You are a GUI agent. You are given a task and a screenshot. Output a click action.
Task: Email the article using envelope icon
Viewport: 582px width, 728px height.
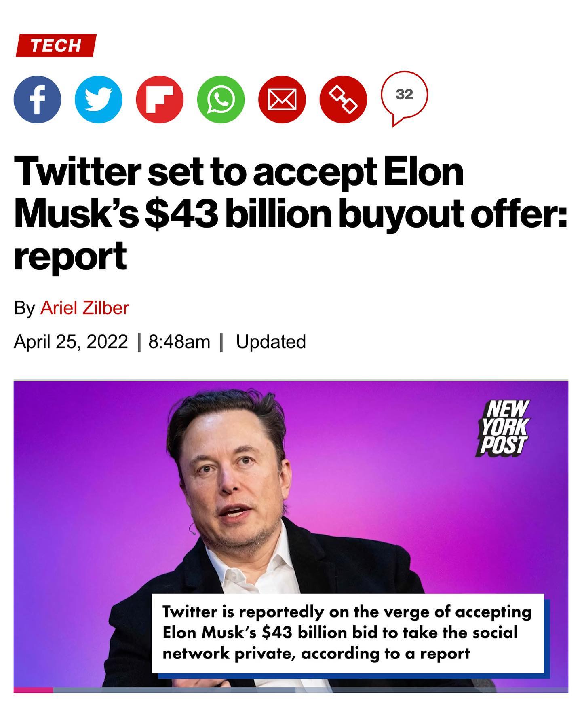[x=282, y=99]
